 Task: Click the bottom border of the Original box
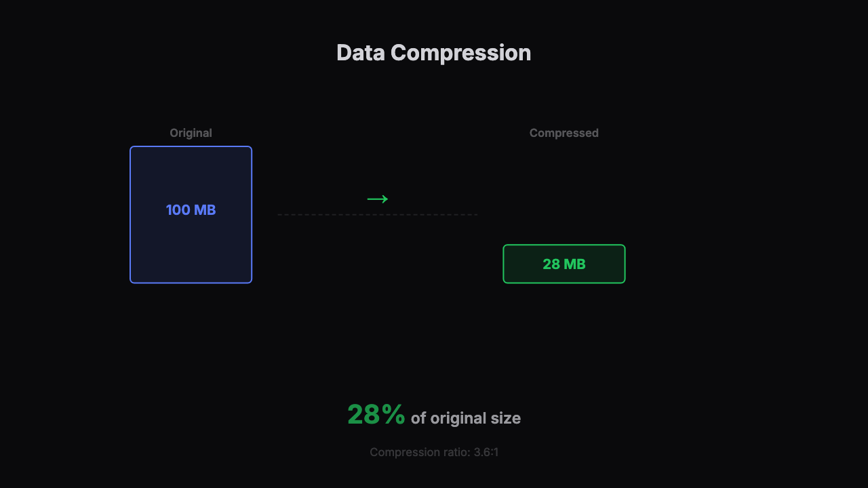tap(191, 283)
